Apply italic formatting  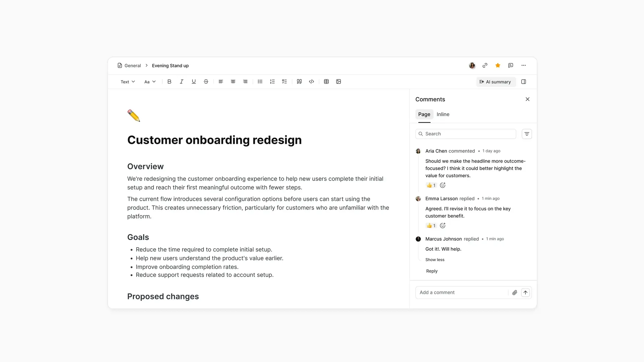click(x=181, y=81)
